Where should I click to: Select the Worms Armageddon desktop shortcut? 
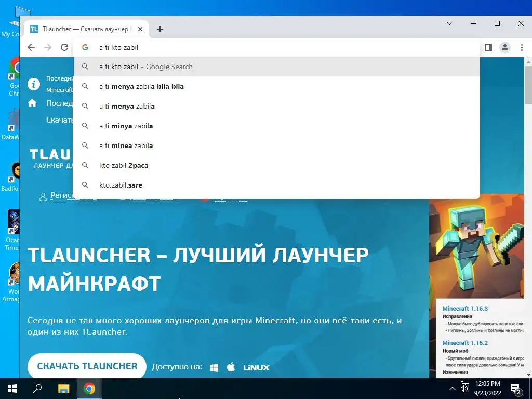(11, 282)
